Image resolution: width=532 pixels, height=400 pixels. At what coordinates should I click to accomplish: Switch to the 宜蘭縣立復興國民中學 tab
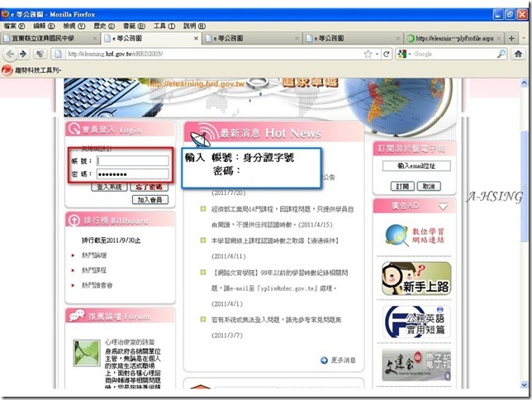pyautogui.click(x=50, y=38)
